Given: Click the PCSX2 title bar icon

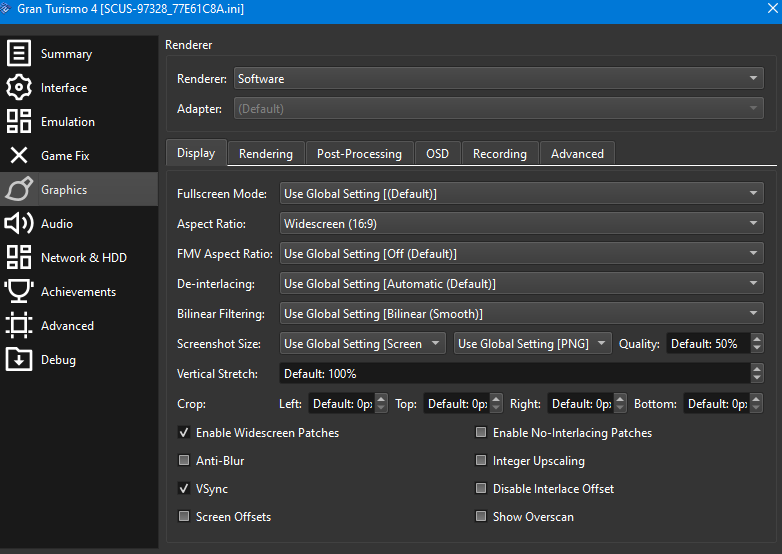Looking at the screenshot, I should point(5,8).
